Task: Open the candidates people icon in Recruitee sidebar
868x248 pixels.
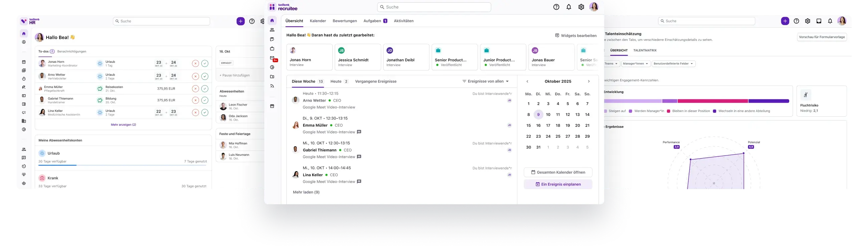Action: point(272,30)
